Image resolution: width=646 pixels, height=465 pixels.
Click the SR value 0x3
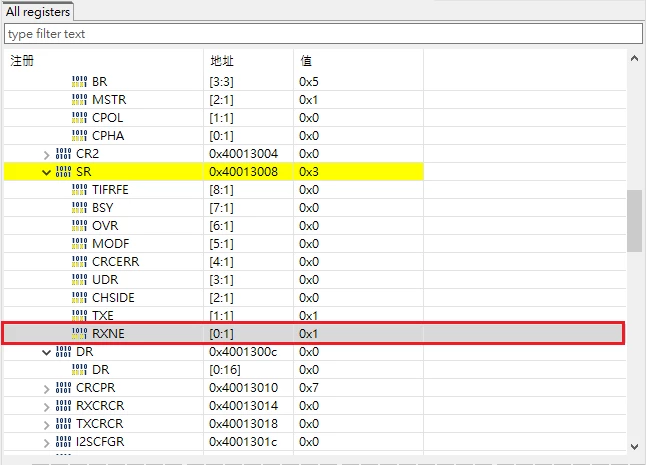coord(309,172)
